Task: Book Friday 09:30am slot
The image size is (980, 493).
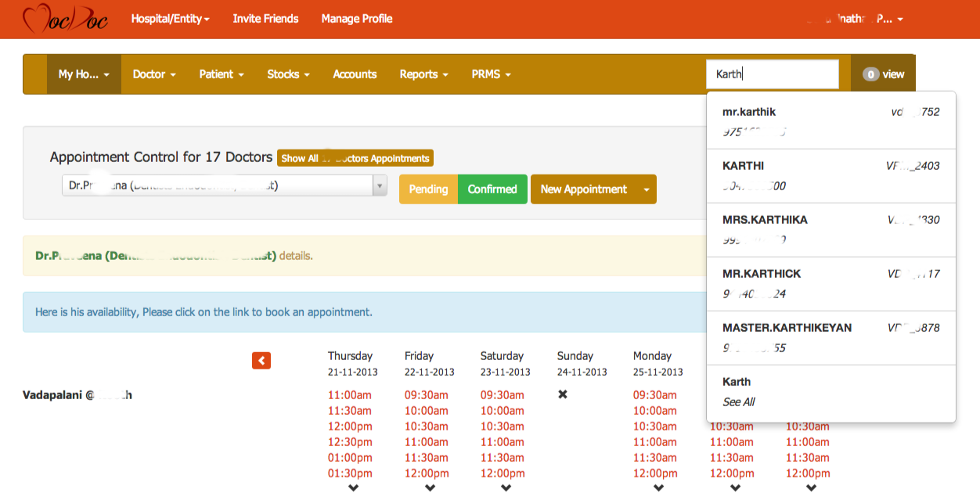Action: (x=427, y=395)
